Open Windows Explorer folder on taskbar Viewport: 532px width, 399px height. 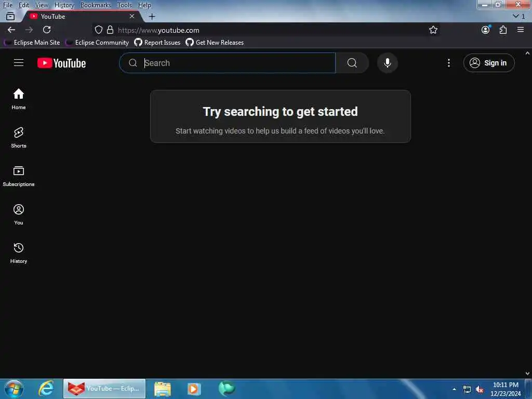click(163, 389)
